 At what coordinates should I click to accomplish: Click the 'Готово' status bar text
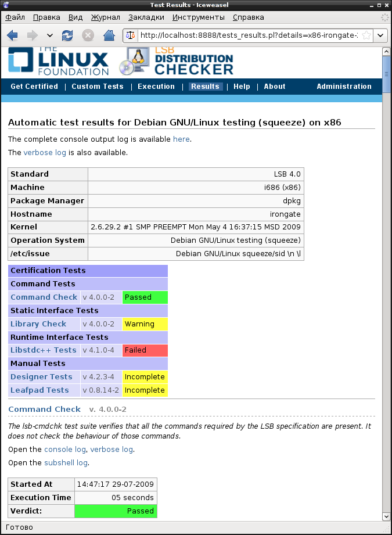(x=19, y=527)
